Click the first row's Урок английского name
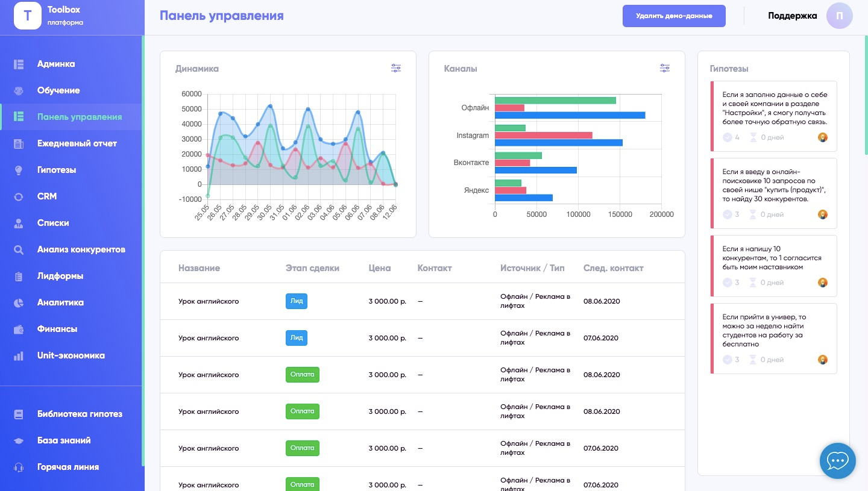The width and height of the screenshot is (868, 491). [x=209, y=301]
